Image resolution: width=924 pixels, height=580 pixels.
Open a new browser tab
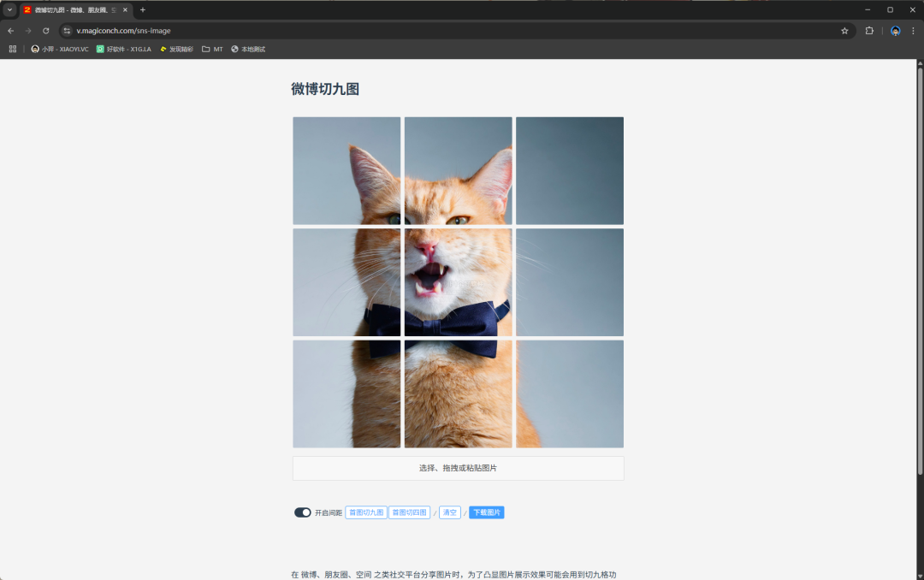143,9
